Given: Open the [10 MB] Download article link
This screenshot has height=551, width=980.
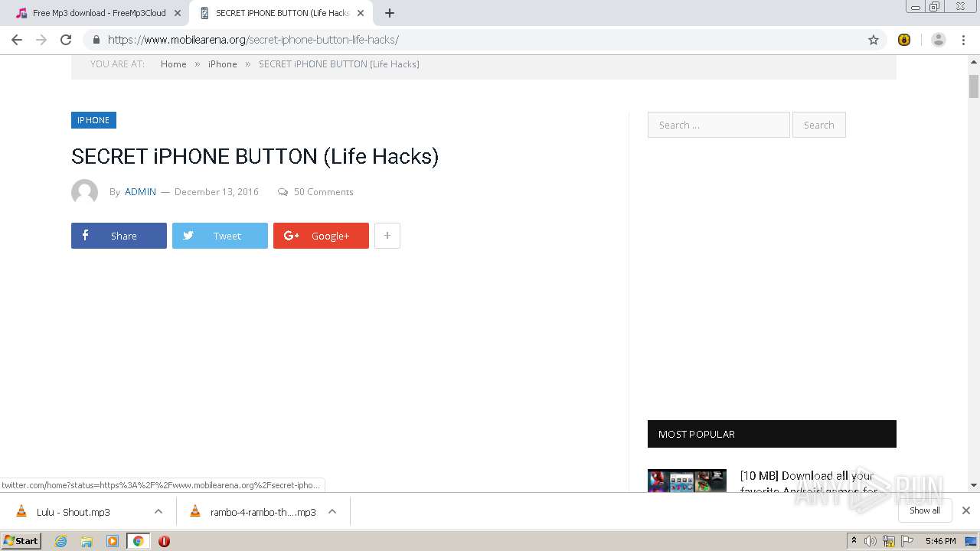Looking at the screenshot, I should point(808,481).
